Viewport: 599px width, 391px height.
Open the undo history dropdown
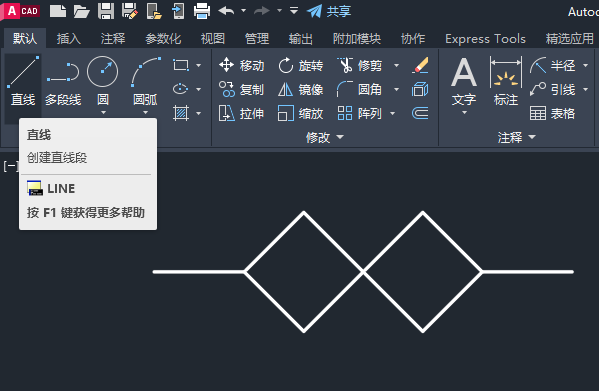pyautogui.click(x=243, y=11)
